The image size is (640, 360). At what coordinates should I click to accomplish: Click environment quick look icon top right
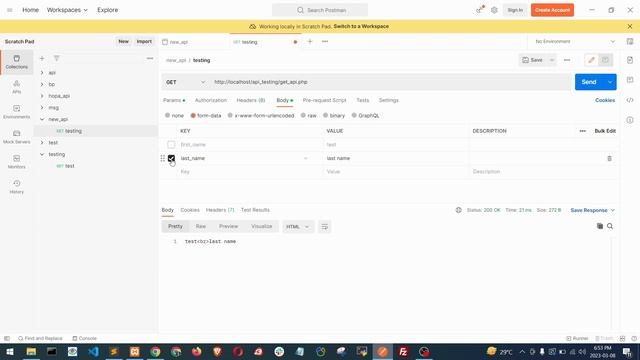tap(630, 41)
